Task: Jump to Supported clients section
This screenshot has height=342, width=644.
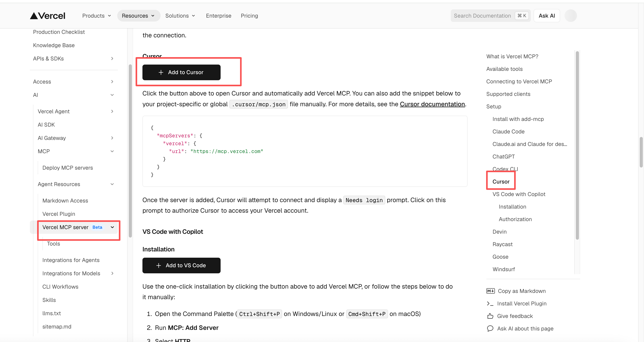Action: pos(508,94)
